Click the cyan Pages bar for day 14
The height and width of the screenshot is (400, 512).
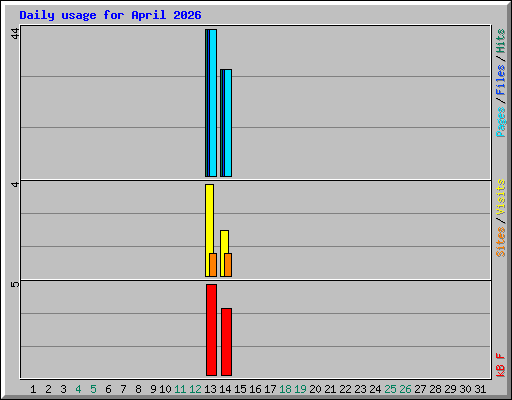(228, 123)
